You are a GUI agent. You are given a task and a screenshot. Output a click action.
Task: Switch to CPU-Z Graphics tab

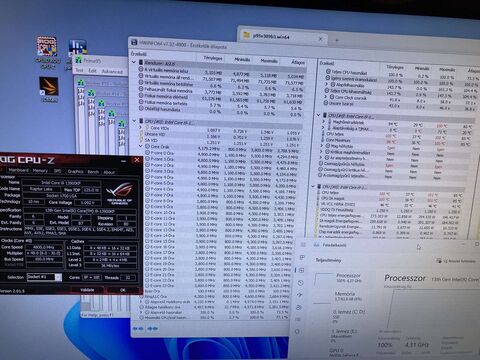click(76, 171)
